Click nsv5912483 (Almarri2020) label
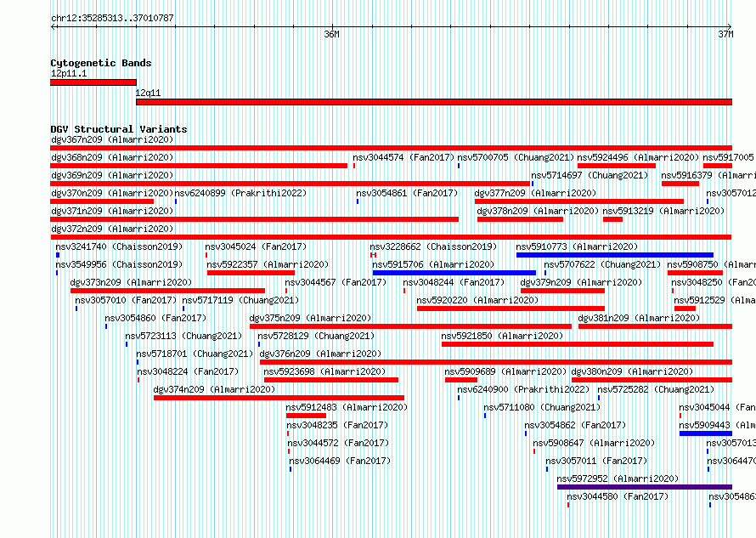Image resolution: width=756 pixels, height=538 pixels. pos(347,407)
